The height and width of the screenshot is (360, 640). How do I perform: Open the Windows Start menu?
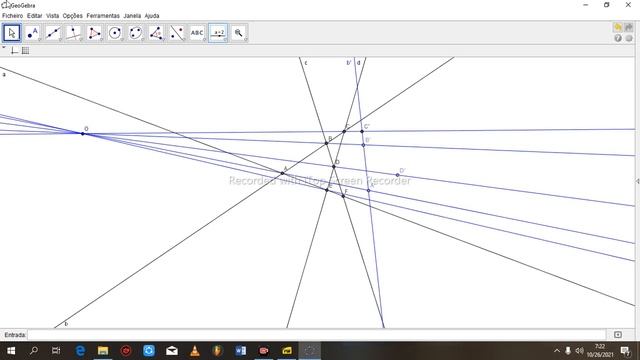coord(11,351)
